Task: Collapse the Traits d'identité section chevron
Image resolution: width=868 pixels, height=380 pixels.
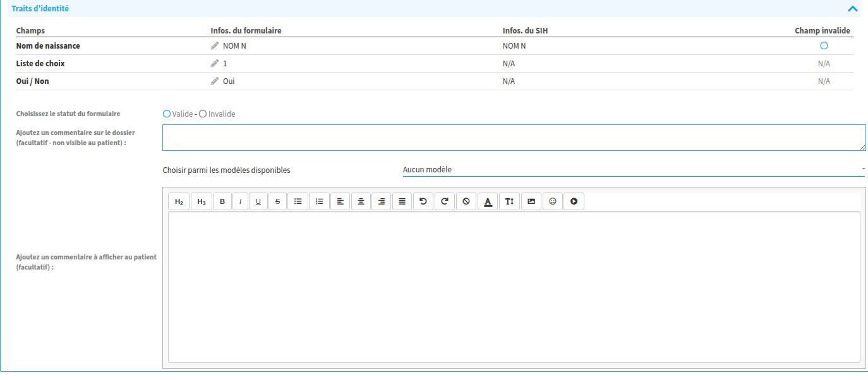Action: point(852,9)
